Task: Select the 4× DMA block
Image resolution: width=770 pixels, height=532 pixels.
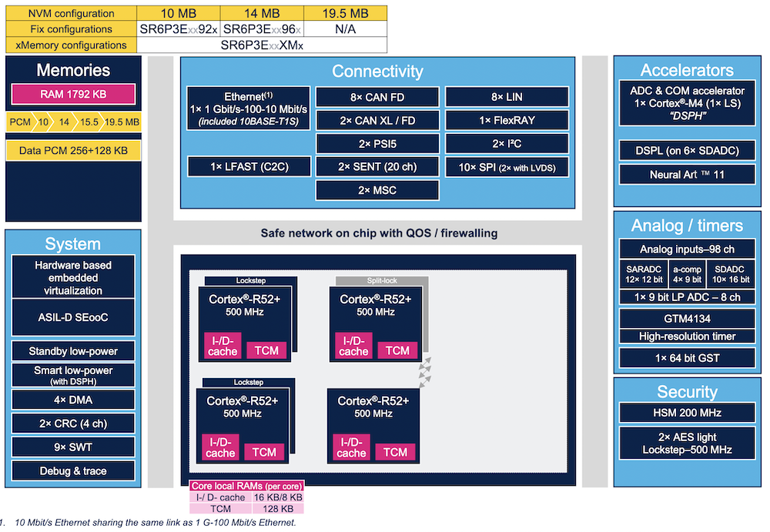Action: pos(73,400)
